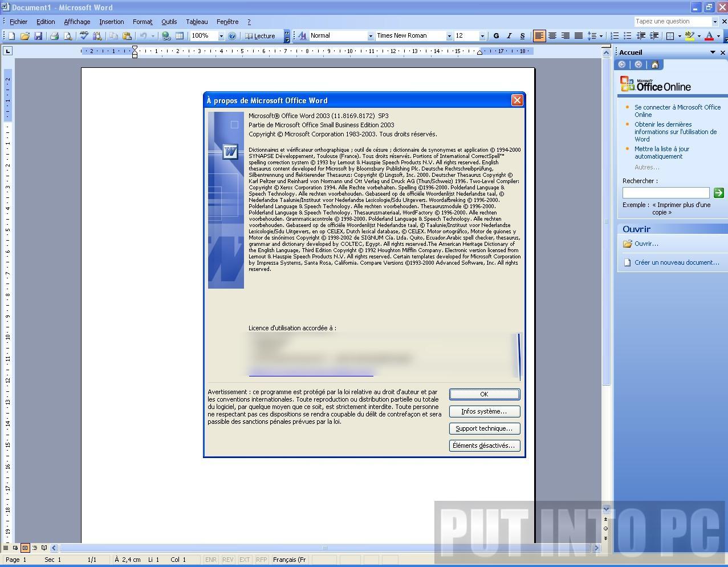Justify the text alignment
The width and height of the screenshot is (728, 567).
[x=579, y=36]
